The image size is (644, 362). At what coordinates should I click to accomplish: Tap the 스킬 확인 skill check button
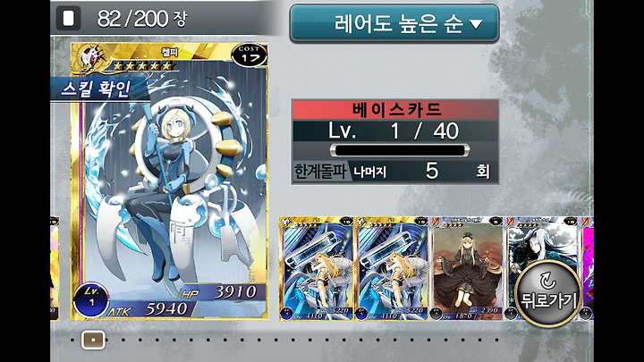(96, 88)
